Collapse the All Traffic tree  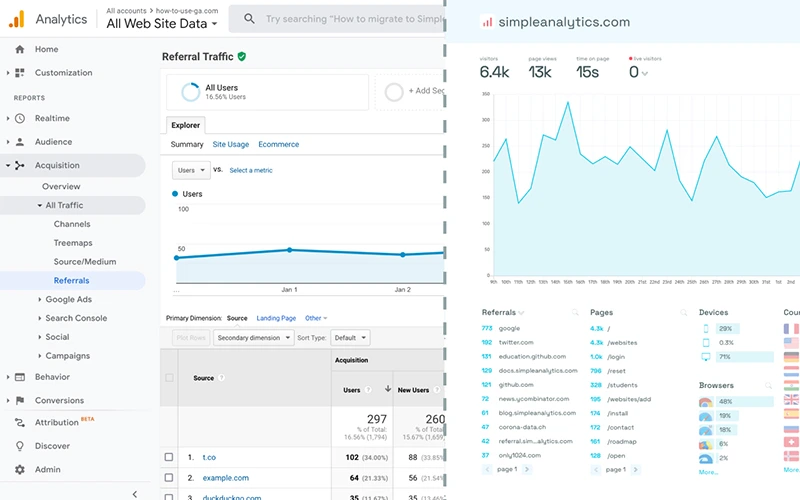point(40,205)
